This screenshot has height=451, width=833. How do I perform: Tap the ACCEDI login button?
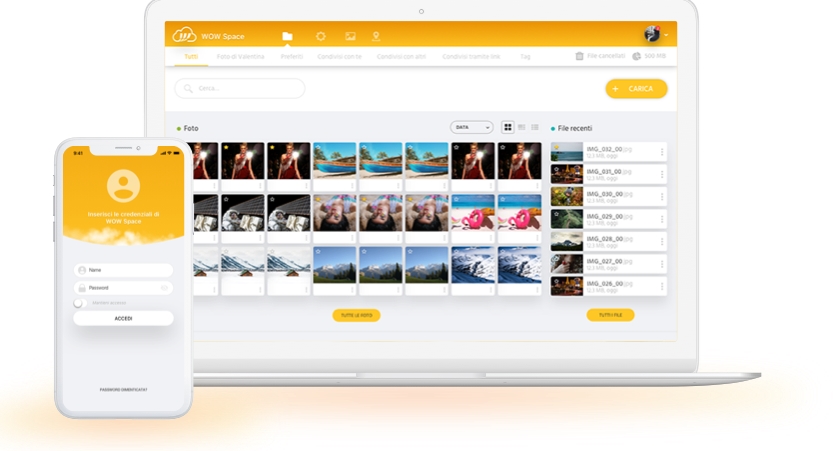pyautogui.click(x=123, y=318)
